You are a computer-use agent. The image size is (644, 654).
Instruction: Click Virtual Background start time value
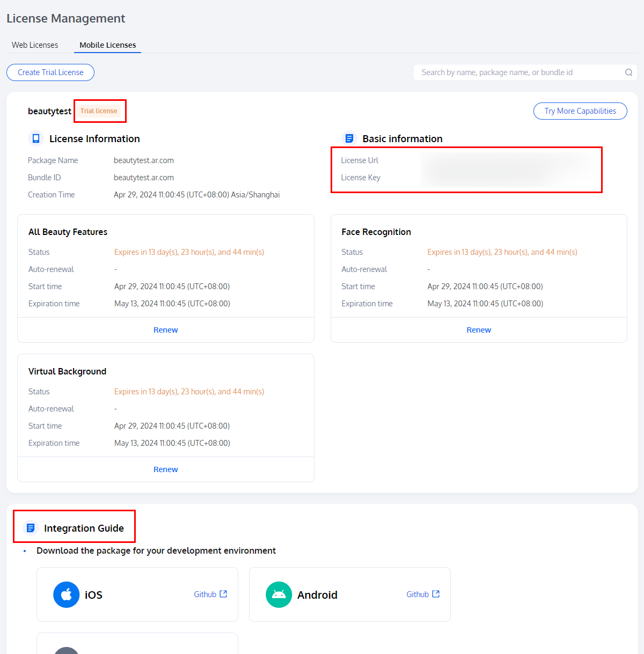[x=172, y=426]
